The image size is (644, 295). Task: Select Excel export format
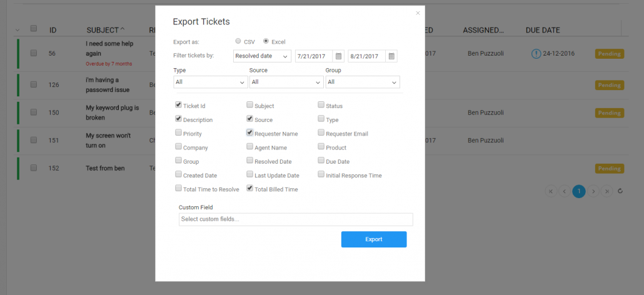tap(266, 41)
